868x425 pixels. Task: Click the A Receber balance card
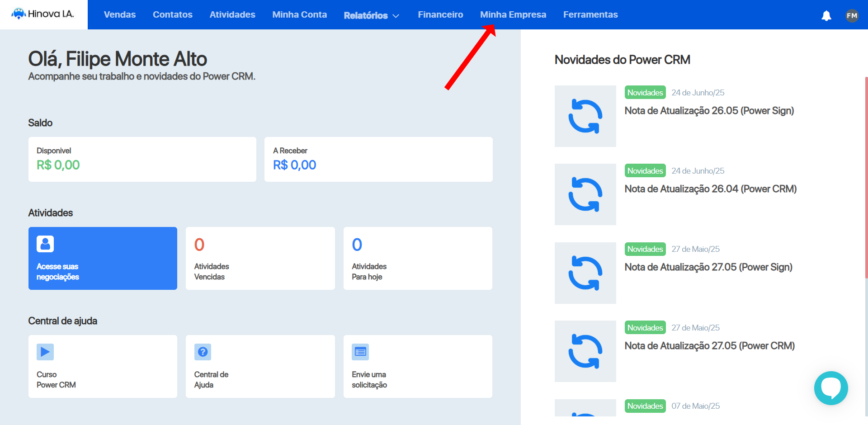tap(378, 160)
